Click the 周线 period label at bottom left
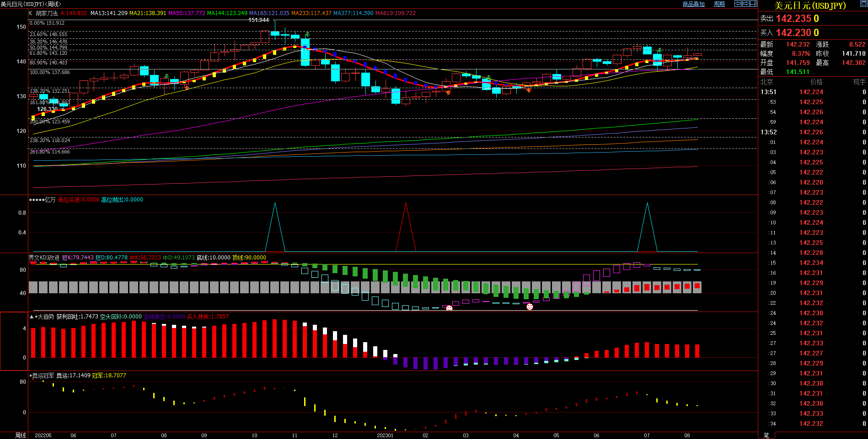This screenshot has height=439, width=868. click(x=21, y=435)
